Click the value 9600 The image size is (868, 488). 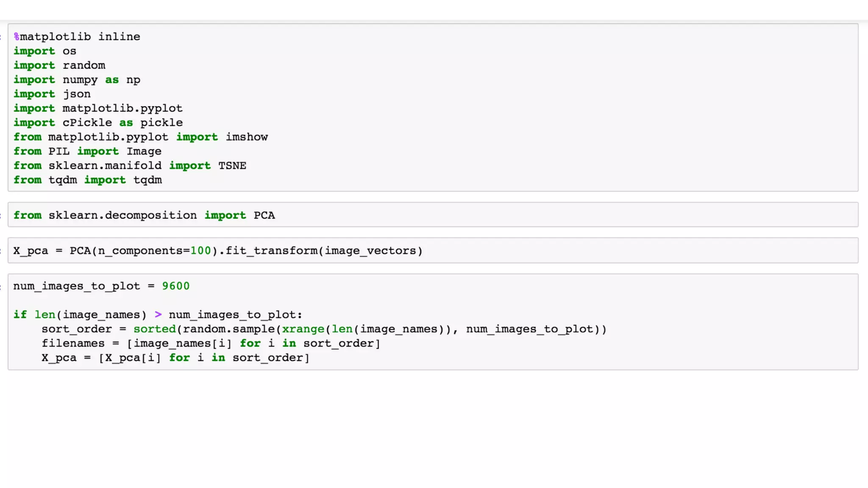click(x=175, y=286)
